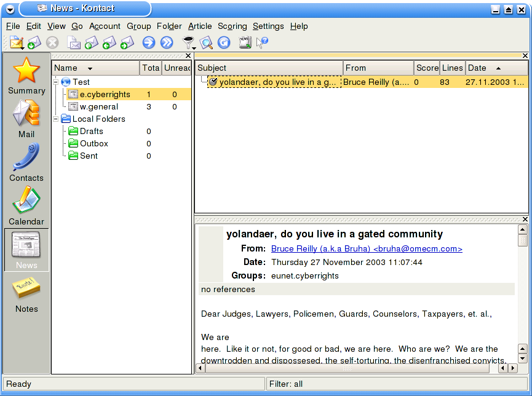Click the article viewer's top scroll-up arrow
532x396 pixels.
click(523, 230)
